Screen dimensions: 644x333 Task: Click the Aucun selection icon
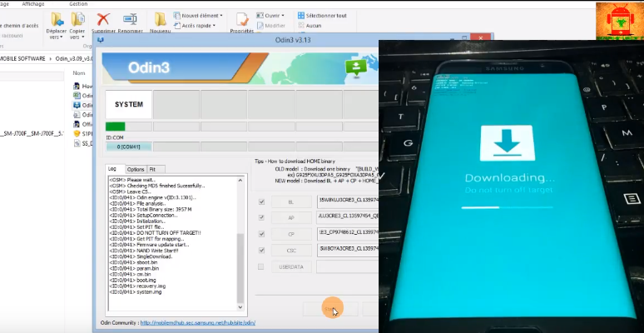301,26
